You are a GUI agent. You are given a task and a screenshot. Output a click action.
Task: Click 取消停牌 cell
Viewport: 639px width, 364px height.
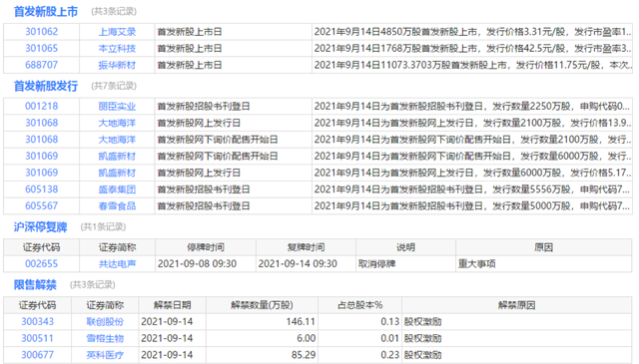405,264
